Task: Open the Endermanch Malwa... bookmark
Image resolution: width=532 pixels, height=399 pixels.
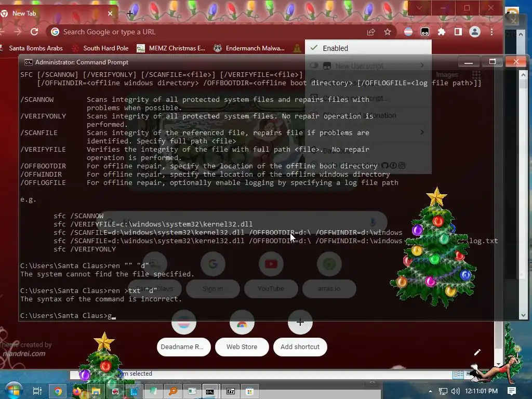Action: coord(249,48)
